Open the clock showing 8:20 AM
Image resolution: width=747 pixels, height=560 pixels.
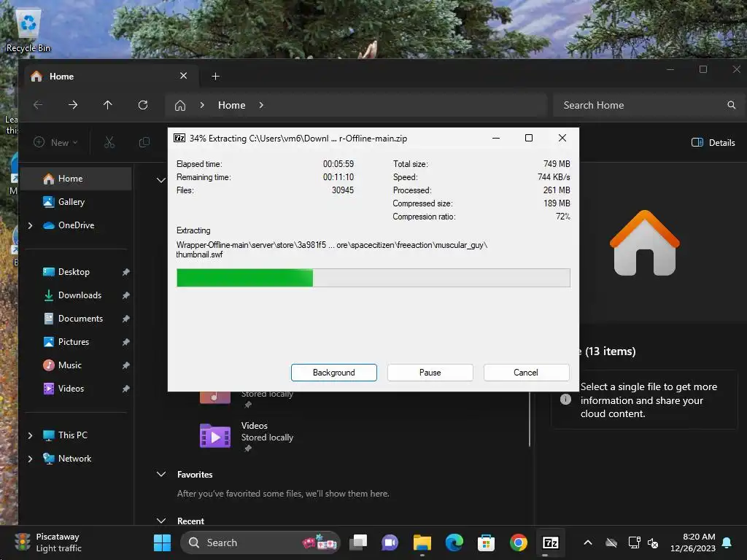point(693,542)
